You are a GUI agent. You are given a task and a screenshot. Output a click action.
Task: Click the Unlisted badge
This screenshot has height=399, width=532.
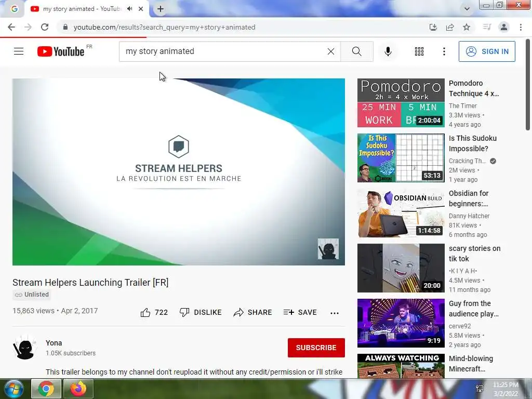pos(32,295)
